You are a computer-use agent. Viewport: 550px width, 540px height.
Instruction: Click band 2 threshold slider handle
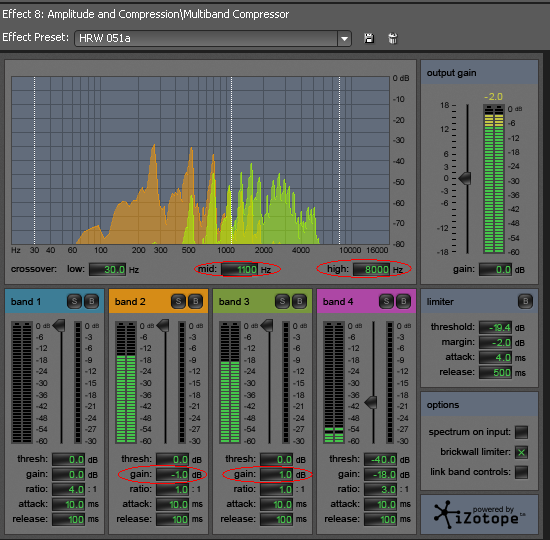coord(163,325)
